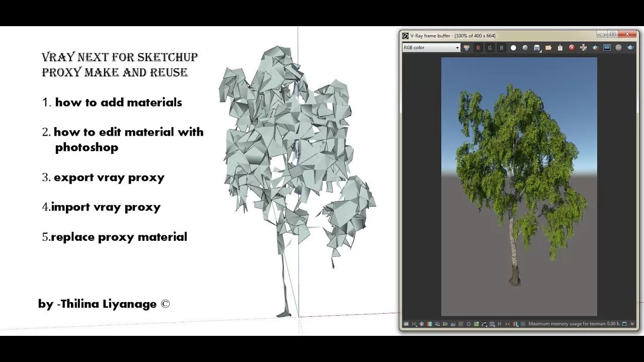
Task: Toggle stereo red cyan icon
Action: pyautogui.click(x=515, y=324)
